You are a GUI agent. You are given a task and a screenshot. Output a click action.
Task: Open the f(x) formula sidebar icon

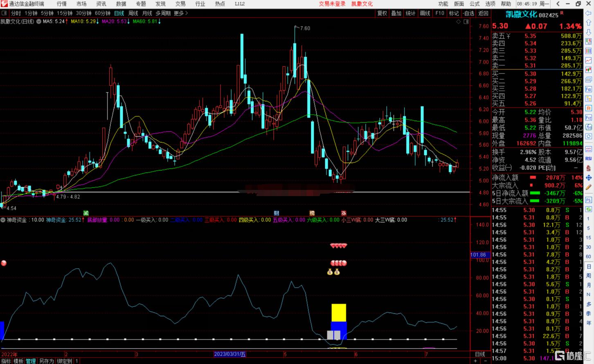[589, 127]
